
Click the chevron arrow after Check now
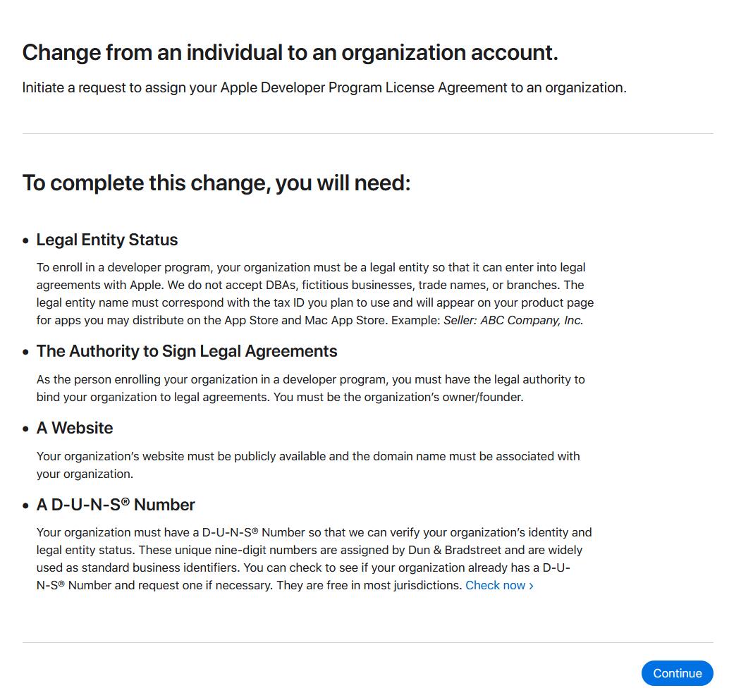coord(531,586)
